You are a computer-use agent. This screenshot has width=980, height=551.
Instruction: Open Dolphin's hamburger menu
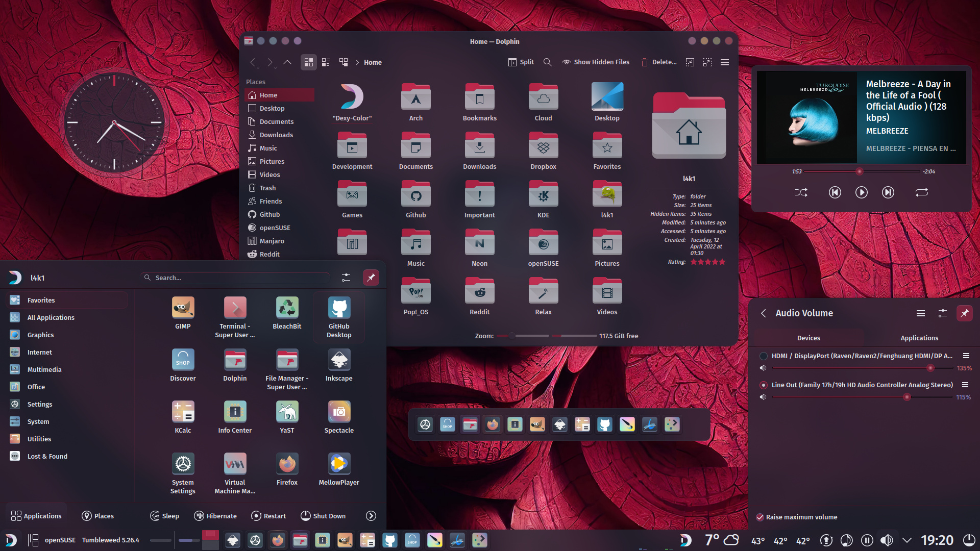724,62
